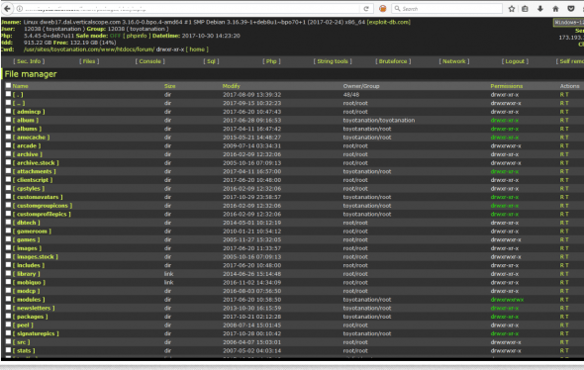
Task: Open the customavatars directory
Action: tap(38, 197)
